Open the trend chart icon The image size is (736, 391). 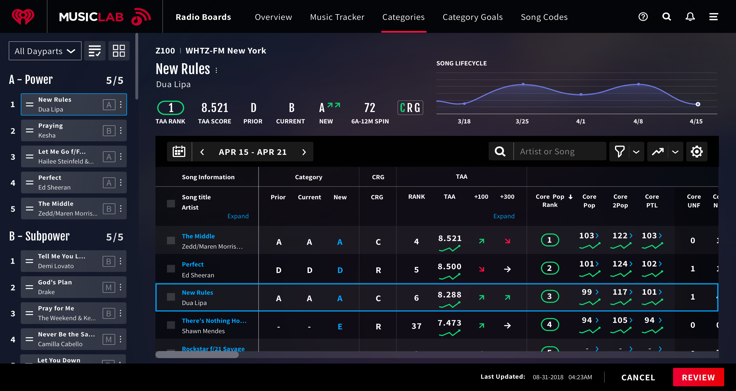point(658,152)
